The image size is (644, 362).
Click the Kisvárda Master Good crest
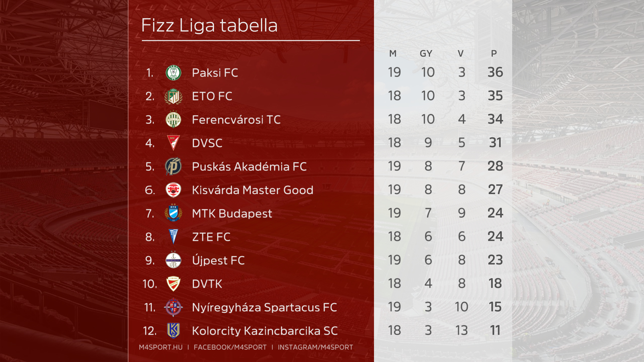(x=173, y=190)
